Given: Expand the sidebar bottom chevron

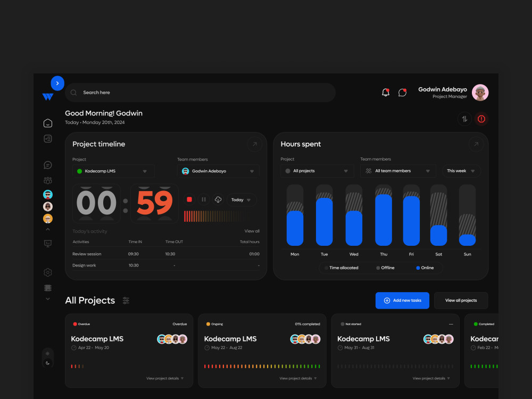Looking at the screenshot, I should click(48, 299).
